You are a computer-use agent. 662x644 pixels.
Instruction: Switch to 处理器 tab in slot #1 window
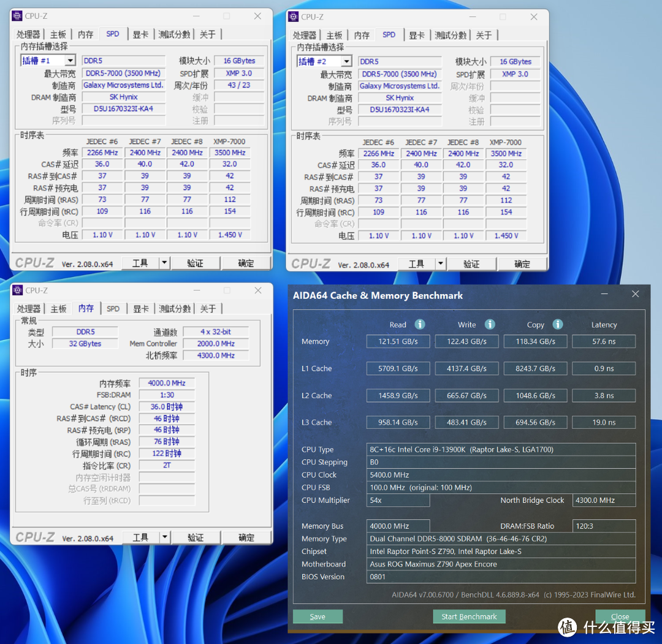[28, 34]
